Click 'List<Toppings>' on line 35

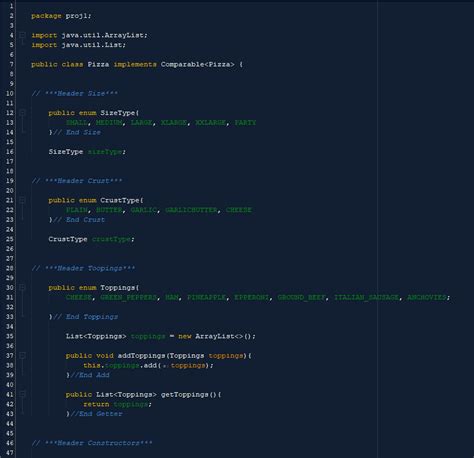(96, 336)
